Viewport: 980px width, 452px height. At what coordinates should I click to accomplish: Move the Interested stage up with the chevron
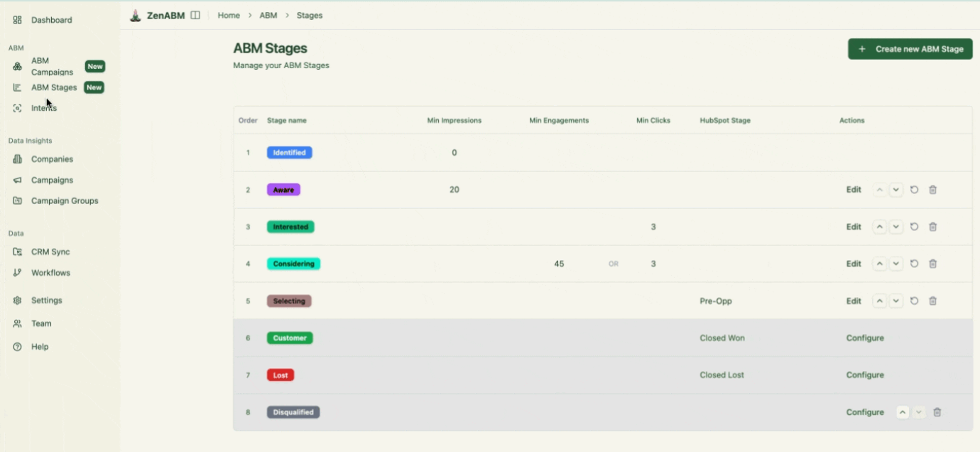pyautogui.click(x=880, y=227)
